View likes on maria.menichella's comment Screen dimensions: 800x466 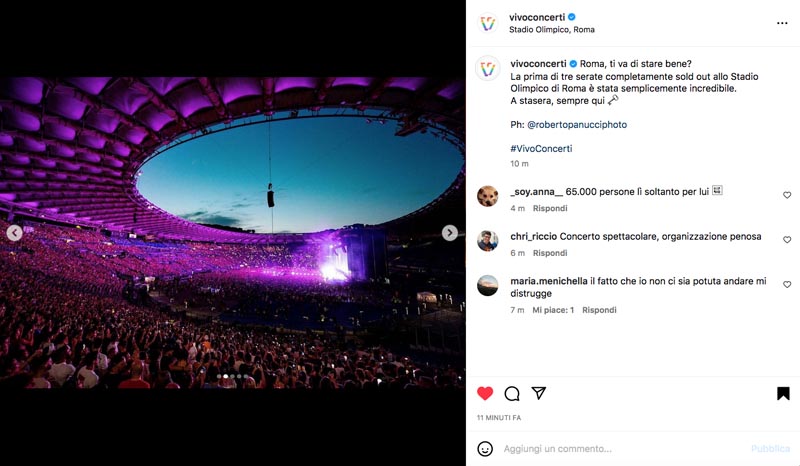tap(553, 310)
